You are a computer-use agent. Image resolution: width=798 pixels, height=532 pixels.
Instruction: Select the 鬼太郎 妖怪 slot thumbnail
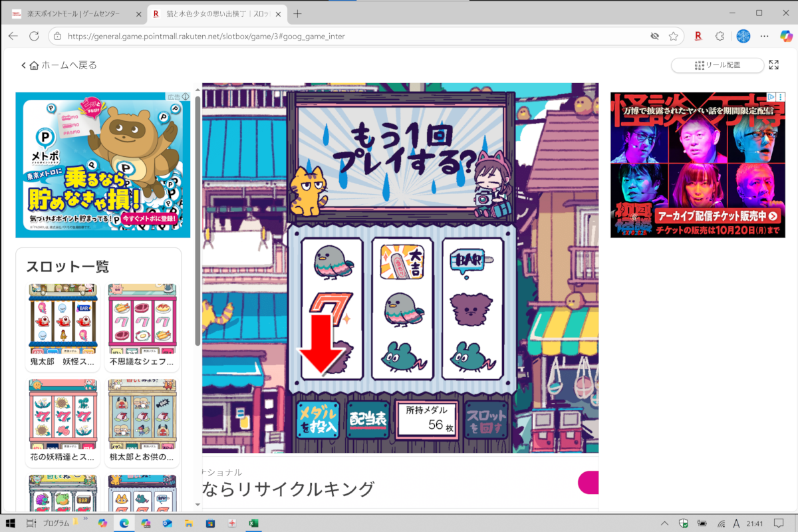tap(63, 326)
